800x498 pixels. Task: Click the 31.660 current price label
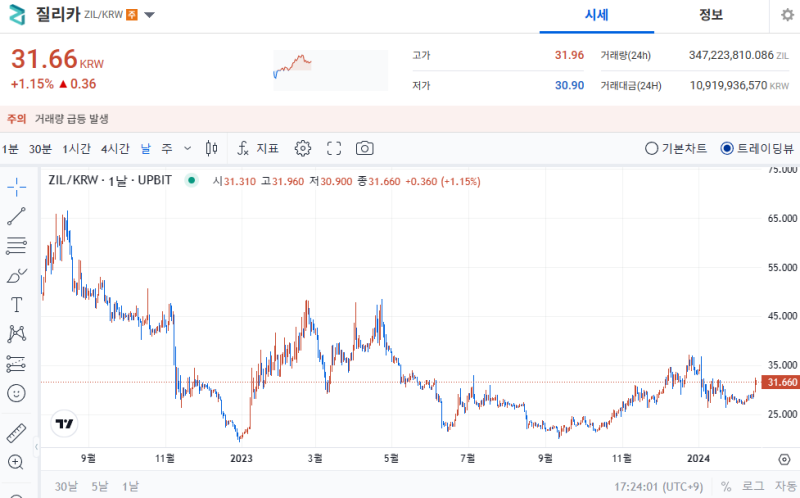(x=780, y=382)
